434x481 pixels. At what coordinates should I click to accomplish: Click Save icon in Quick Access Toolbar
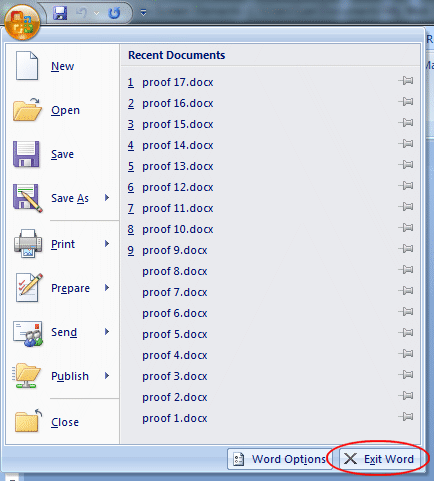click(60, 13)
